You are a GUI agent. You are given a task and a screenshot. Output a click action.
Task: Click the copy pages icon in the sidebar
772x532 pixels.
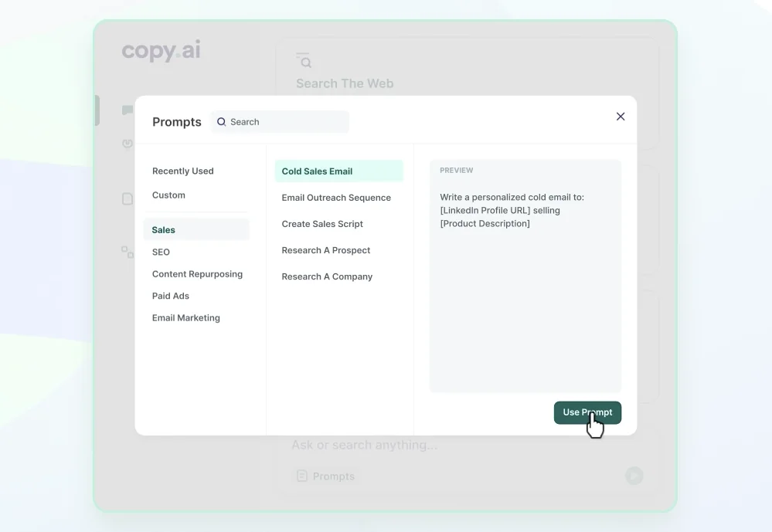pos(127,251)
